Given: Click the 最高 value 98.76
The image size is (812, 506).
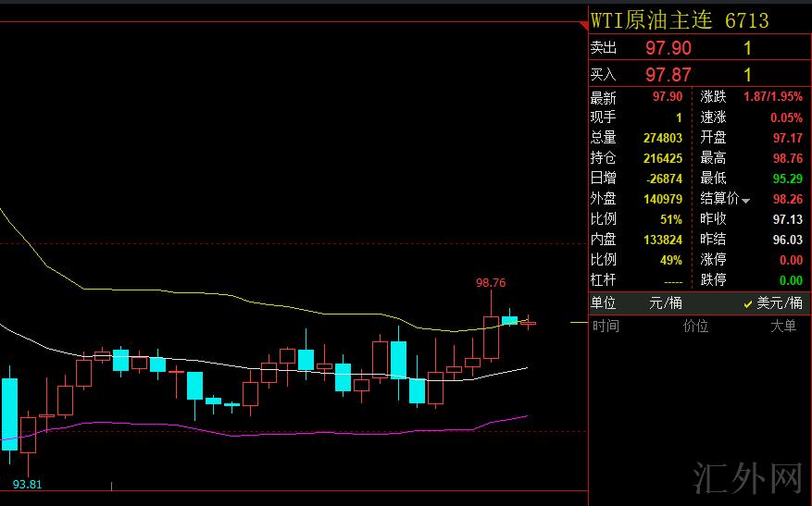Looking at the screenshot, I should [x=787, y=158].
